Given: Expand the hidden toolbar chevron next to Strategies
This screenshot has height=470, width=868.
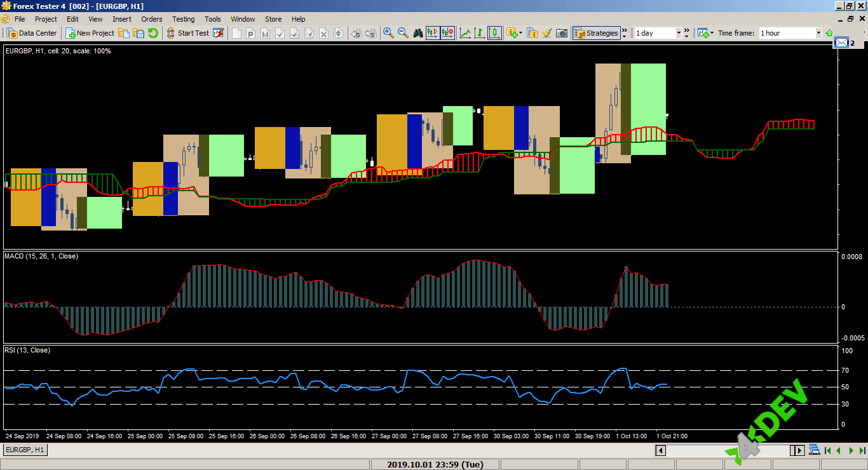Looking at the screenshot, I should (x=624, y=30).
